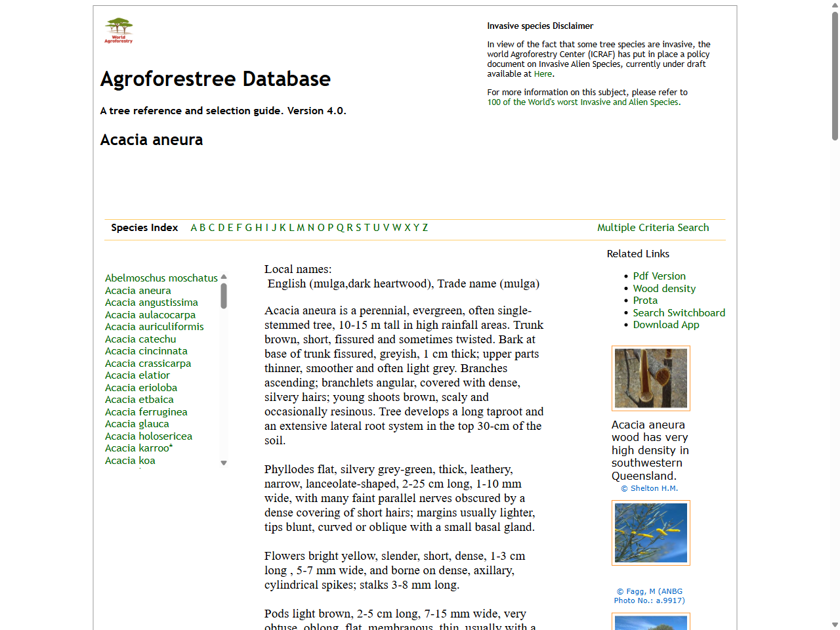Open the Acacia aneura wood thumbnail

[651, 378]
